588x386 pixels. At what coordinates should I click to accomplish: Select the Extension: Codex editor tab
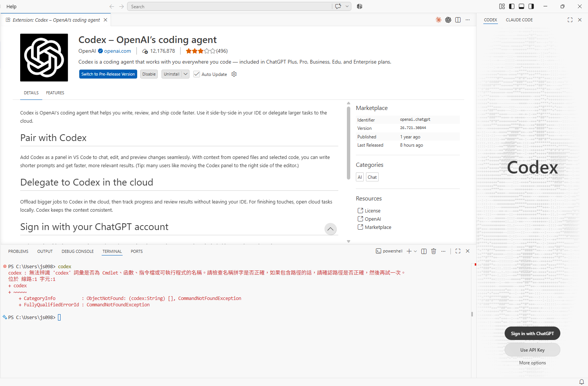pyautogui.click(x=56, y=20)
